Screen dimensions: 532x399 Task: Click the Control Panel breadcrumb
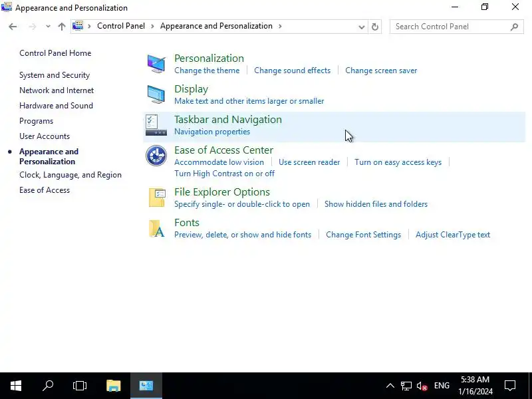(x=121, y=26)
